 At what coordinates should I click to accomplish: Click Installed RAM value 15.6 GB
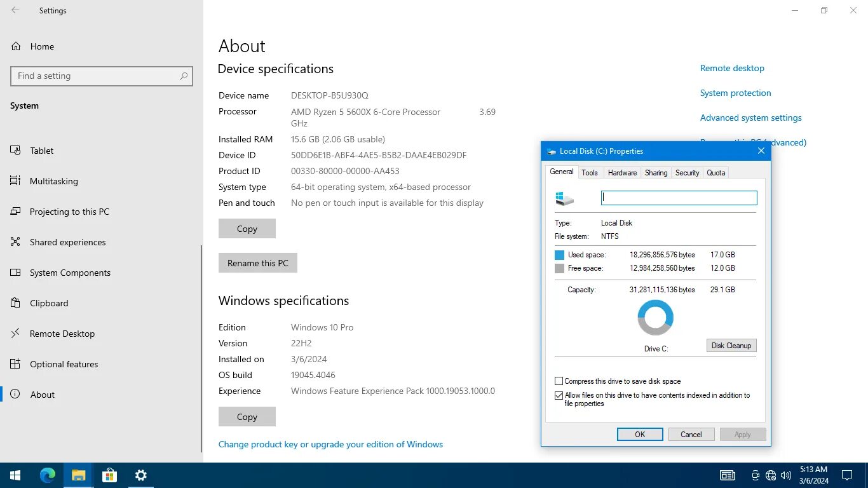tap(338, 139)
